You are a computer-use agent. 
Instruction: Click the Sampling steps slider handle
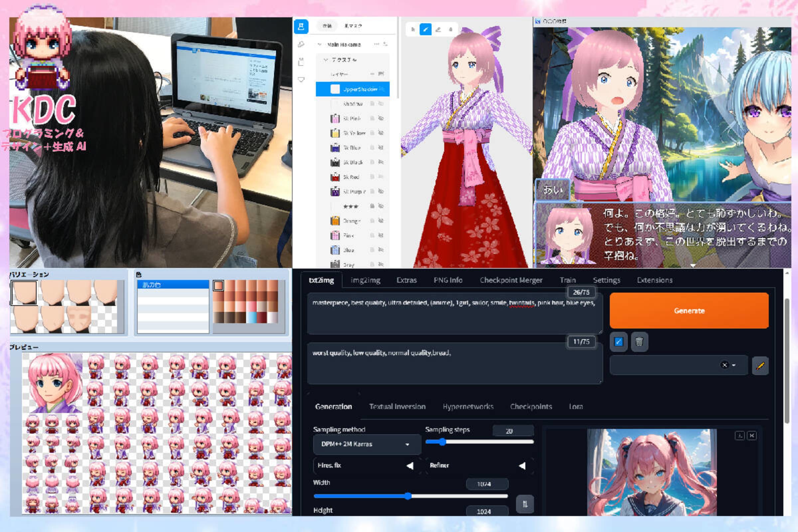[442, 442]
